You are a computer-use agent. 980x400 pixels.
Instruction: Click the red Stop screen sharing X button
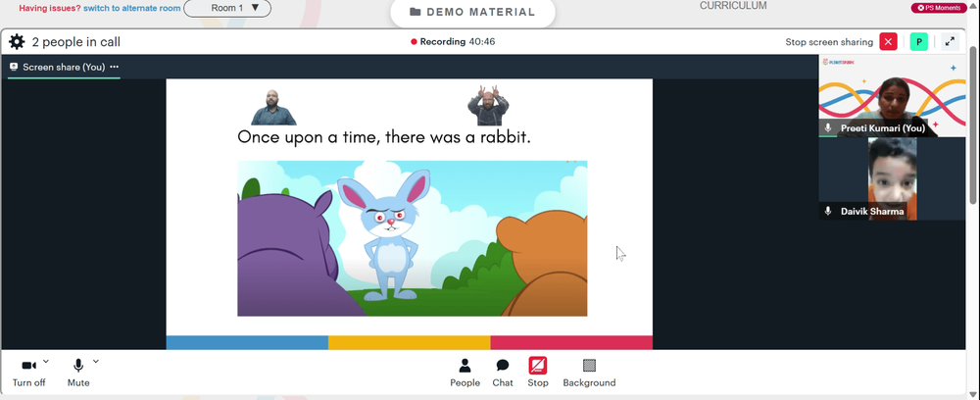click(888, 42)
